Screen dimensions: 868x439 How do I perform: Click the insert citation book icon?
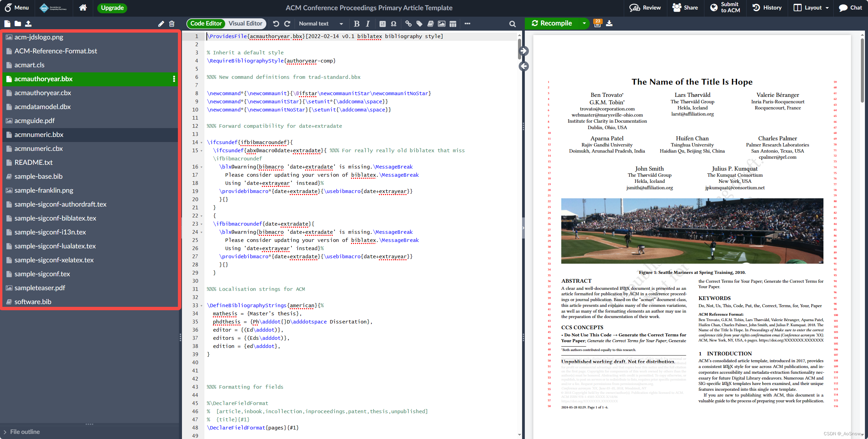pos(430,24)
